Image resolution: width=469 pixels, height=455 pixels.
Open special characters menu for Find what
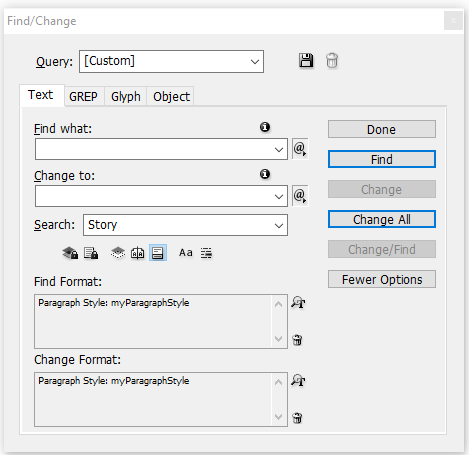point(300,149)
